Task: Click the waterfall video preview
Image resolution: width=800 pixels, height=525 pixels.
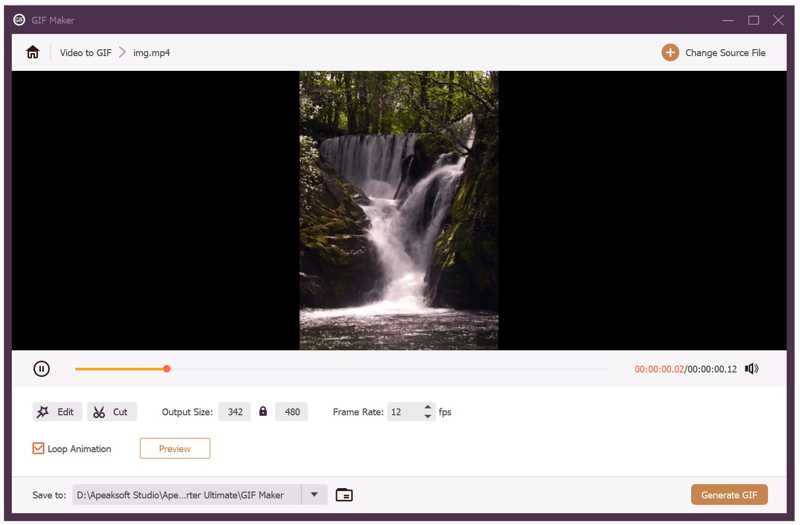Action: [398, 210]
